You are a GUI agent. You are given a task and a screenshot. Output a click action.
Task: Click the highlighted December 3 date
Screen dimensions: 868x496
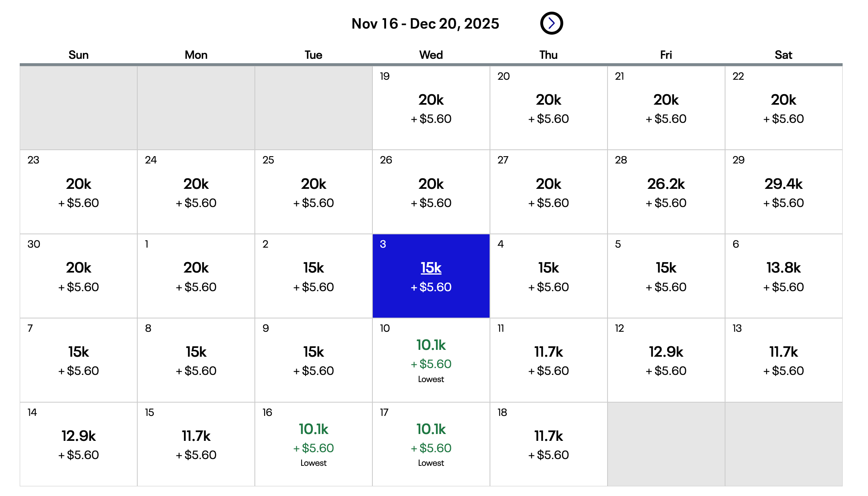point(431,276)
